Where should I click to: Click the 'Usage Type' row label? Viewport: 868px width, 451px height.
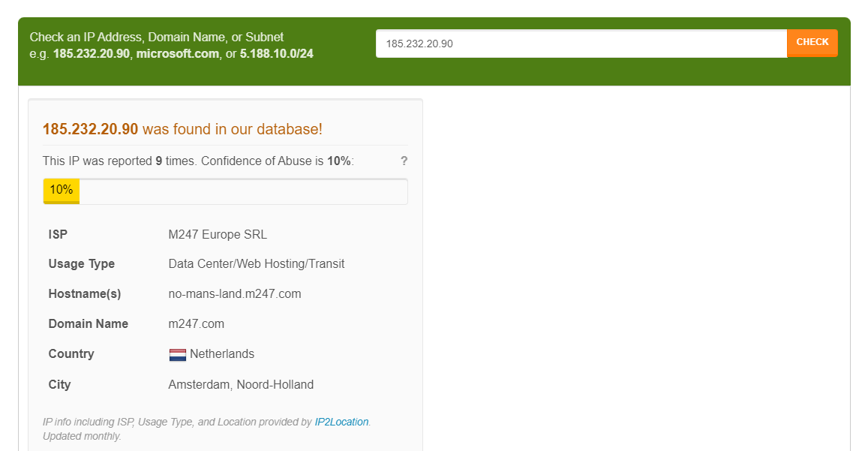[x=81, y=263]
